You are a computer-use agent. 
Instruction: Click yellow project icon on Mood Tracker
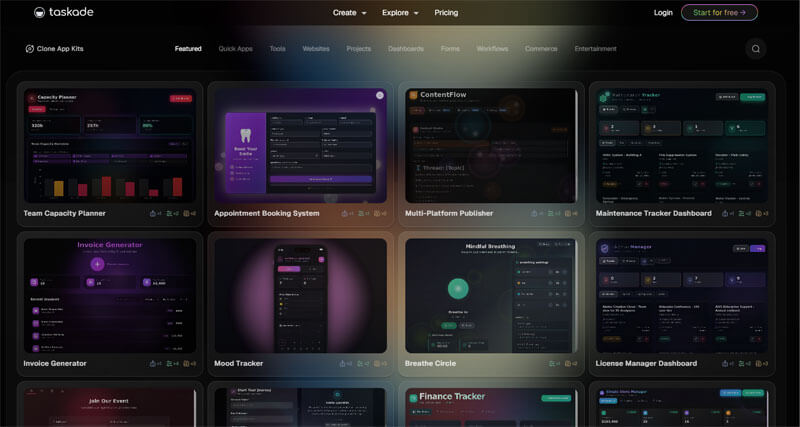[x=378, y=364]
